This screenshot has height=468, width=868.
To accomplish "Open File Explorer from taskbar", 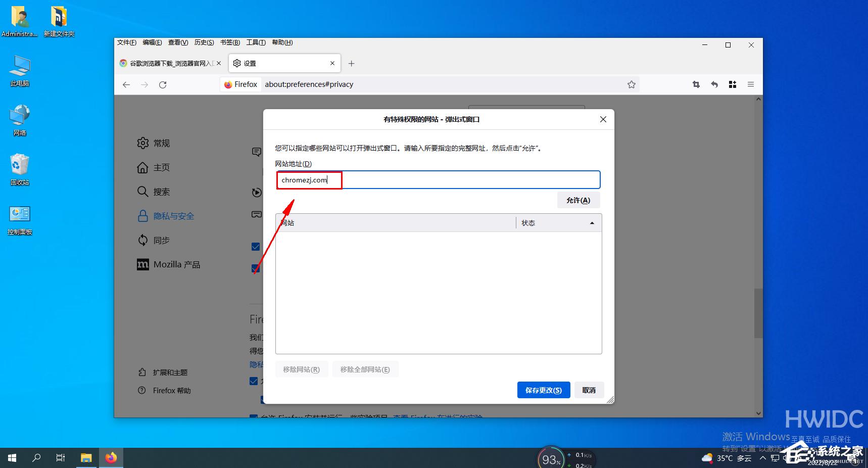I will click(86, 458).
